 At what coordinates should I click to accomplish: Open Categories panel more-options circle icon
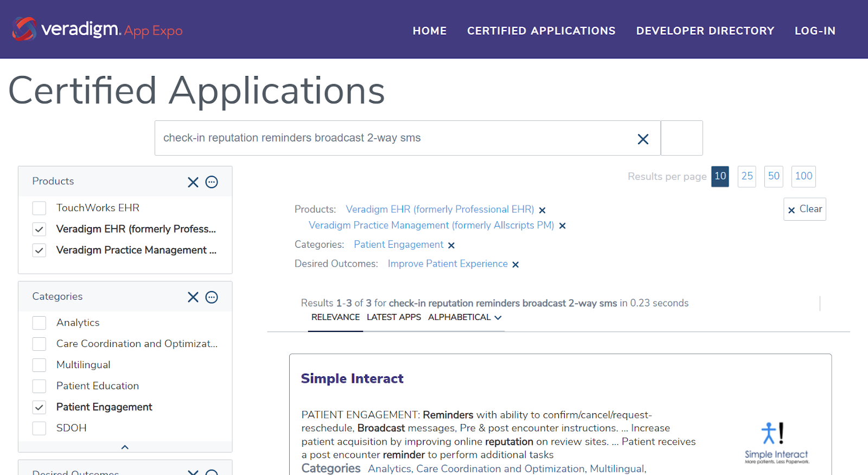212,297
